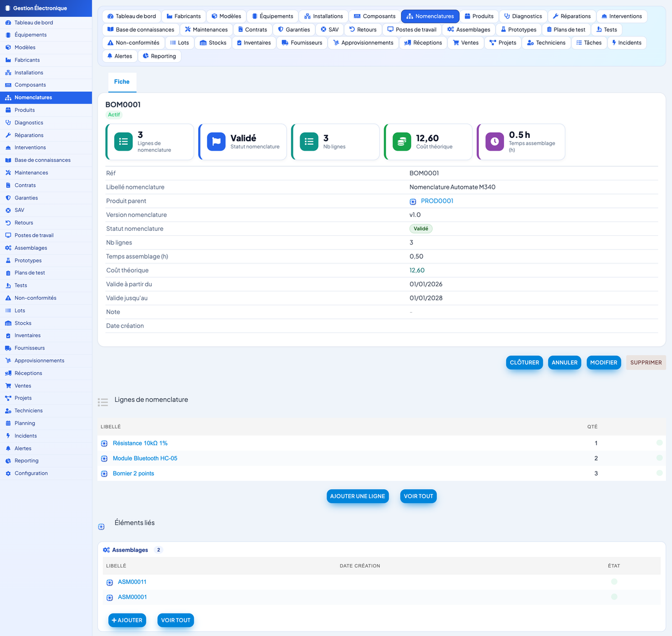Screen dimensions: 672x636
Task: Click the LIBELLÉ column header in lines table
Action: tap(111, 427)
